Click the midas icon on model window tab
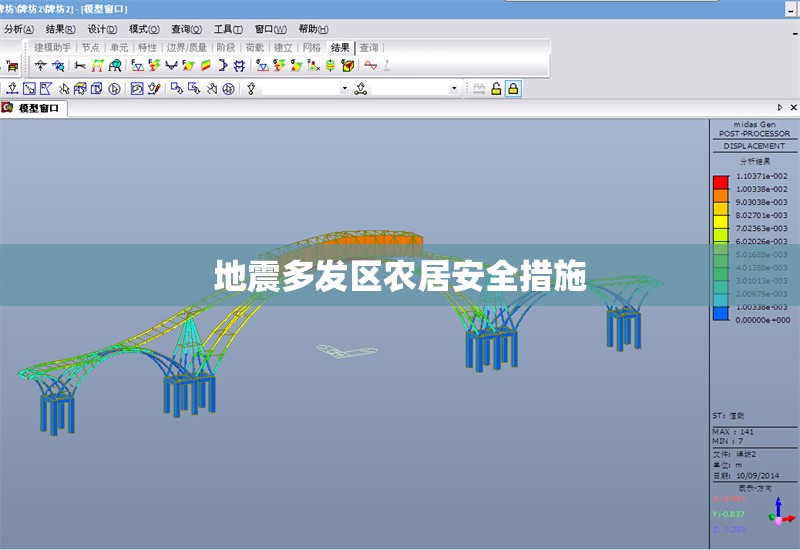The width and height of the screenshot is (800, 550). tap(8, 108)
